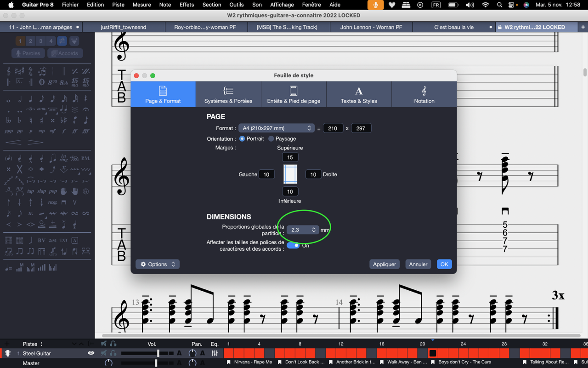This screenshot has height=368, width=588.
Task: Switch to the Notation tab
Action: click(x=424, y=94)
